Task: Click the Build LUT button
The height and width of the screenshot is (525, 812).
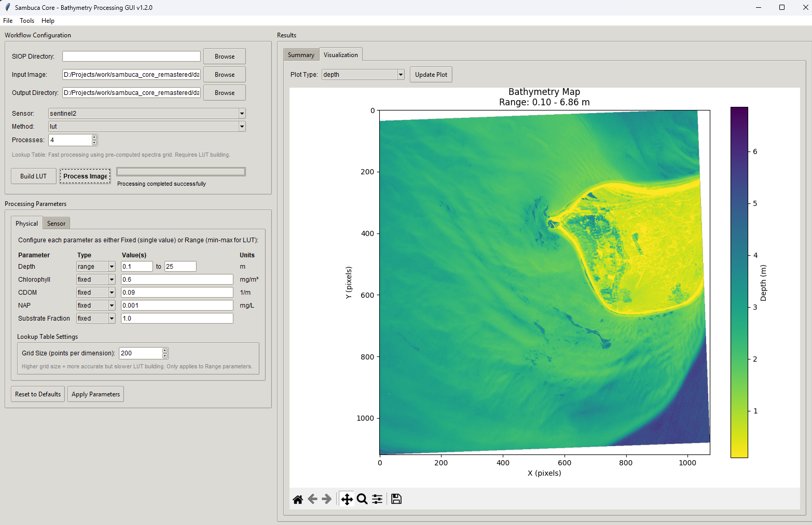Action: (34, 176)
